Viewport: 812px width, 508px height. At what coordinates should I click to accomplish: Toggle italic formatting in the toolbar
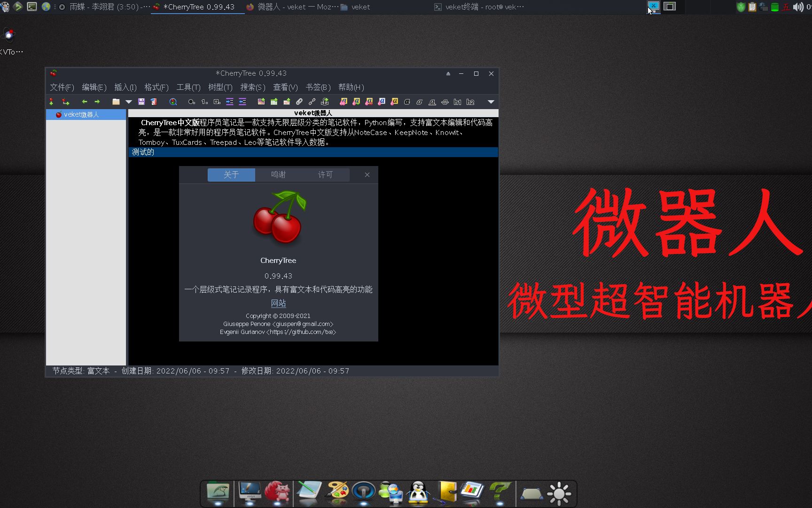tap(420, 102)
